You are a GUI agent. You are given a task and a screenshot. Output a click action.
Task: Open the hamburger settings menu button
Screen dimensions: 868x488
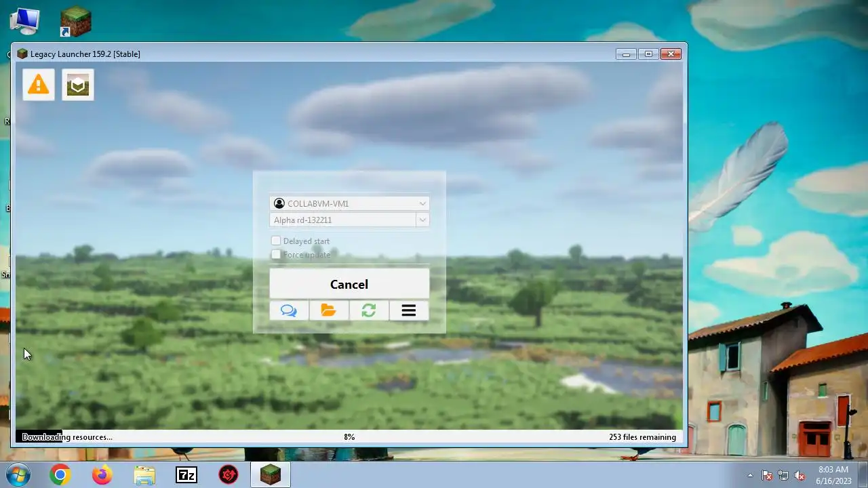409,310
